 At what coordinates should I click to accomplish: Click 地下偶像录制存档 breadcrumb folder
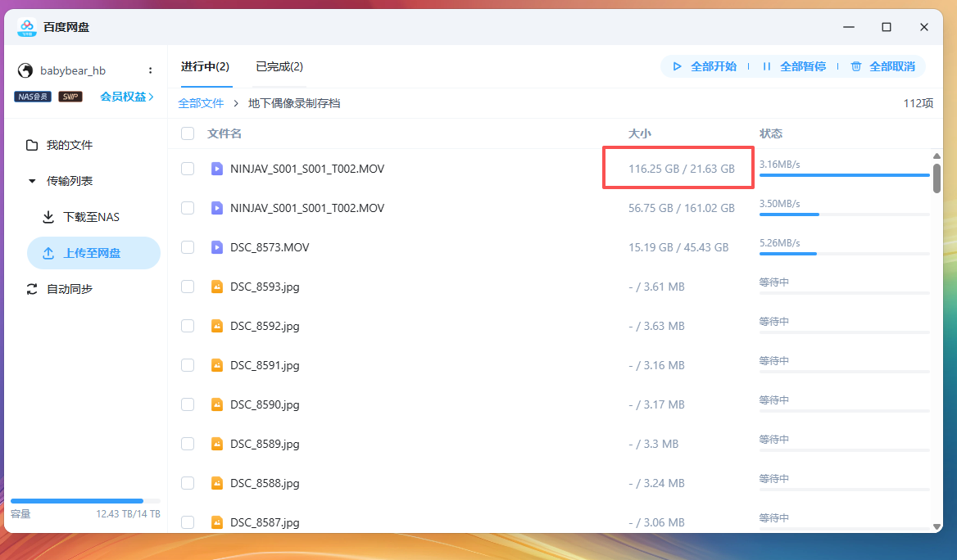(294, 104)
